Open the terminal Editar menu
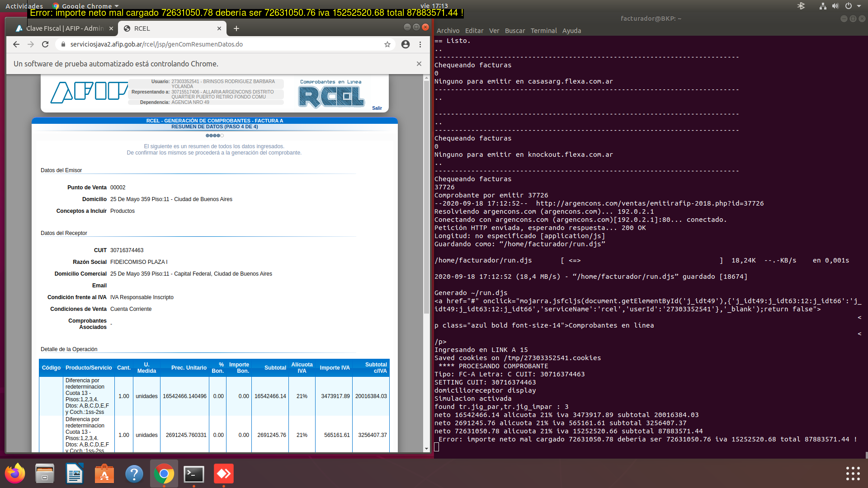 pos(474,31)
